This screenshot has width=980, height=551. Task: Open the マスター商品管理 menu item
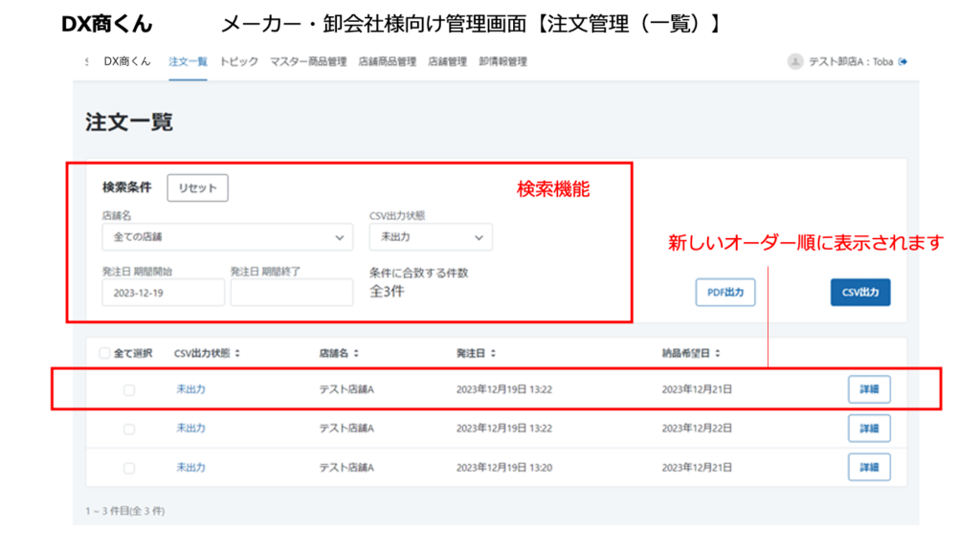tap(307, 61)
